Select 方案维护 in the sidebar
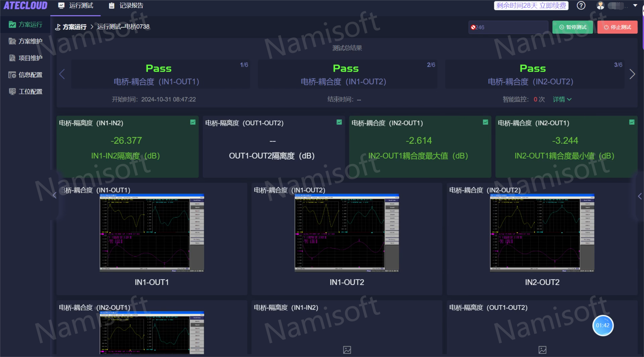This screenshot has width=644, height=357. 25,41
